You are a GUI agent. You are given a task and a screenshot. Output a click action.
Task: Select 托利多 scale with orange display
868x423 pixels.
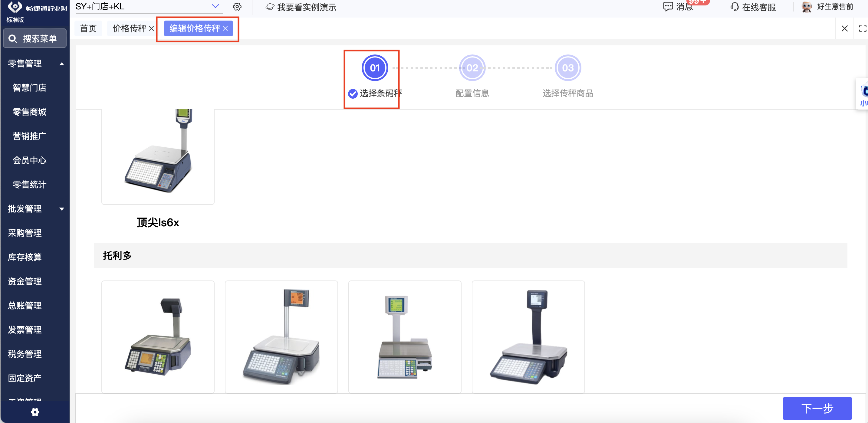[281, 337]
